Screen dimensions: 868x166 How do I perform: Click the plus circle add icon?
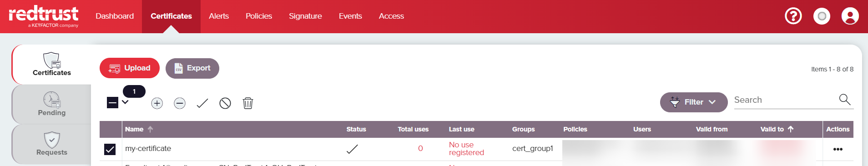(x=157, y=103)
